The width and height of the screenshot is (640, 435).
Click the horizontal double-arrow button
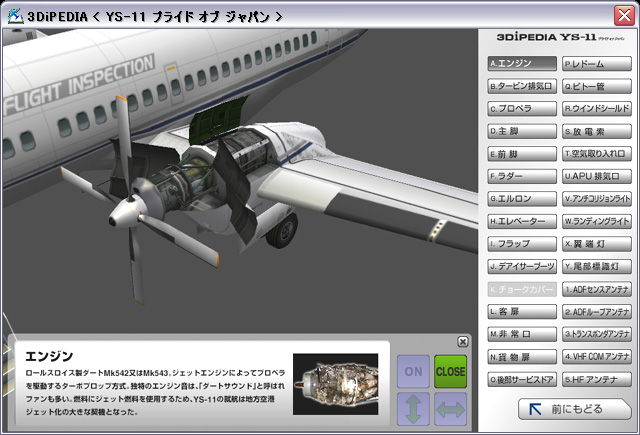[450, 409]
